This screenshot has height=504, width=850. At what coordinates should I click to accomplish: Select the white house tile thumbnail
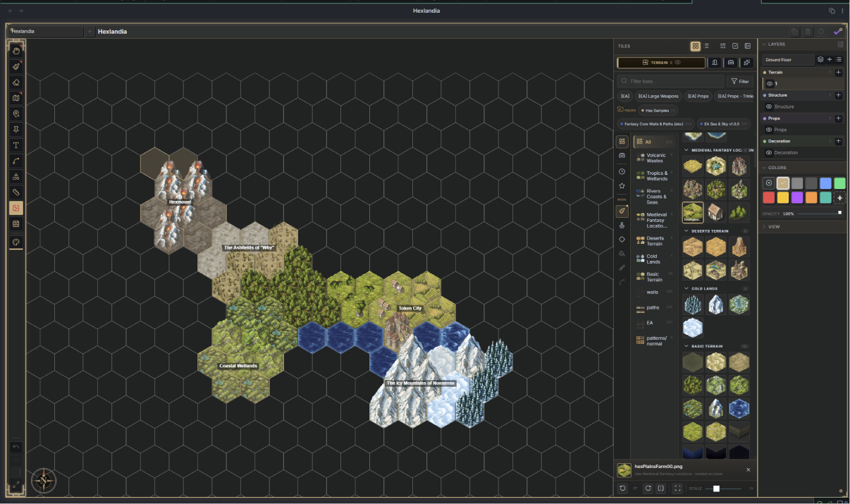coord(717,211)
